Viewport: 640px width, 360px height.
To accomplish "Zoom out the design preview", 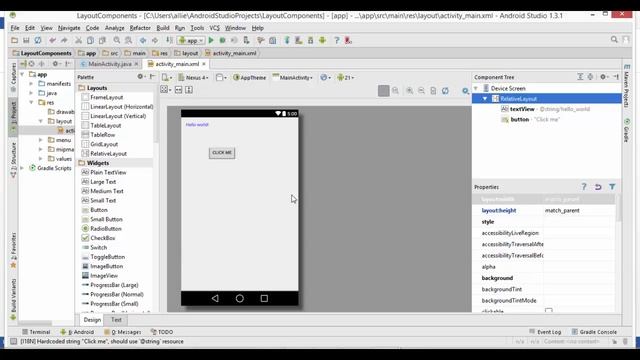I will (421, 91).
